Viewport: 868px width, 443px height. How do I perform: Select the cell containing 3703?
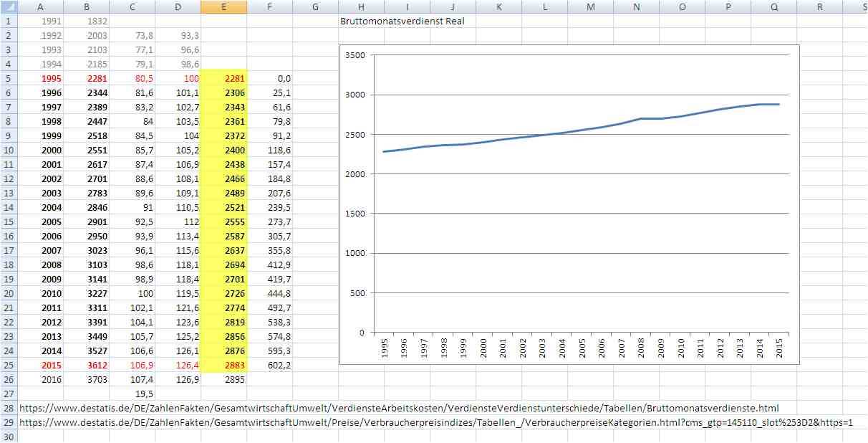click(86, 379)
